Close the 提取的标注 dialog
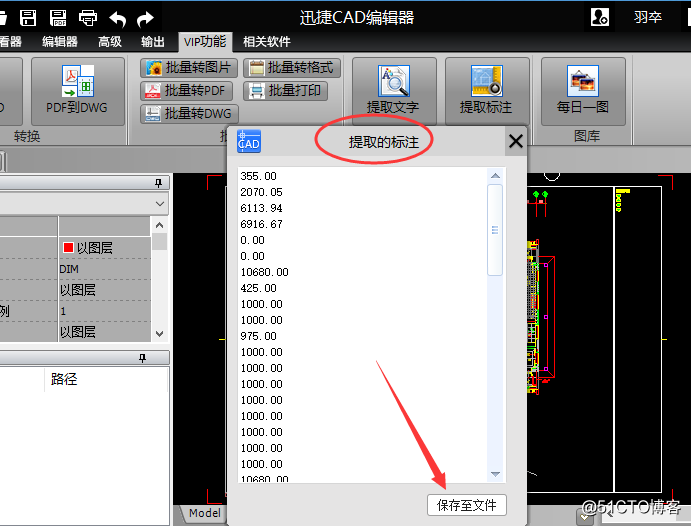The image size is (691, 526). pos(516,141)
